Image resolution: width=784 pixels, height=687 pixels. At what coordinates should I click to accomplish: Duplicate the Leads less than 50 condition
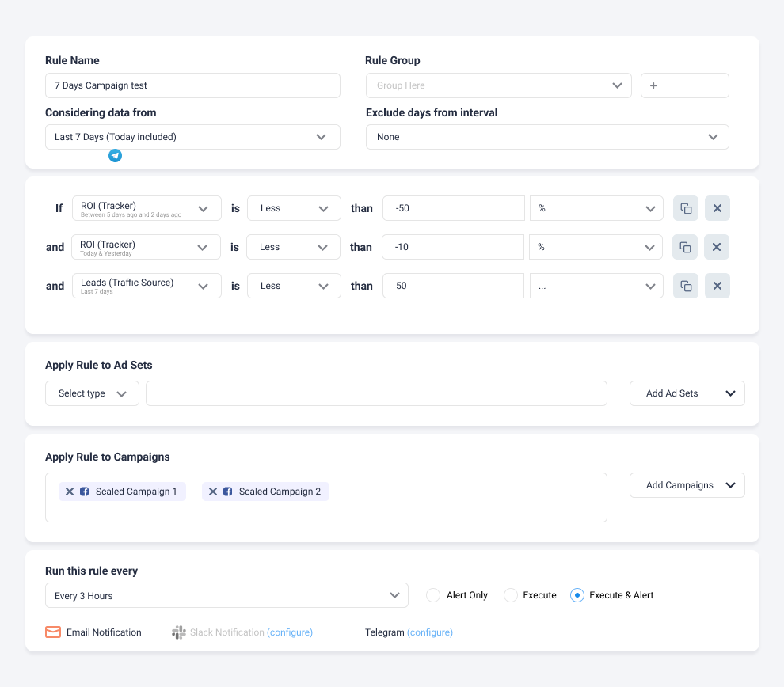tap(686, 286)
